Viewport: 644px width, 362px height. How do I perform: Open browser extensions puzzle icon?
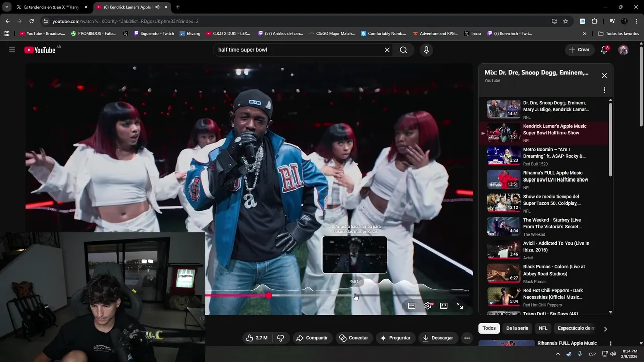tap(595, 21)
